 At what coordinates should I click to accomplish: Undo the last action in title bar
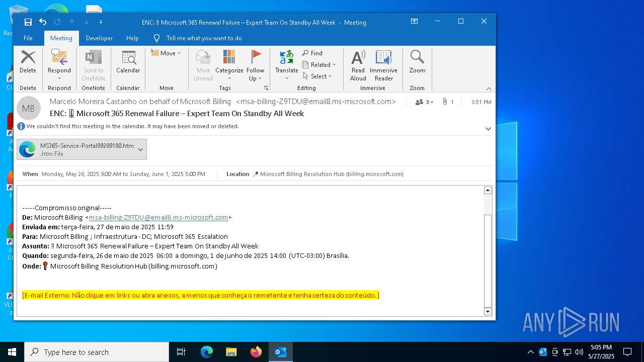43,22
